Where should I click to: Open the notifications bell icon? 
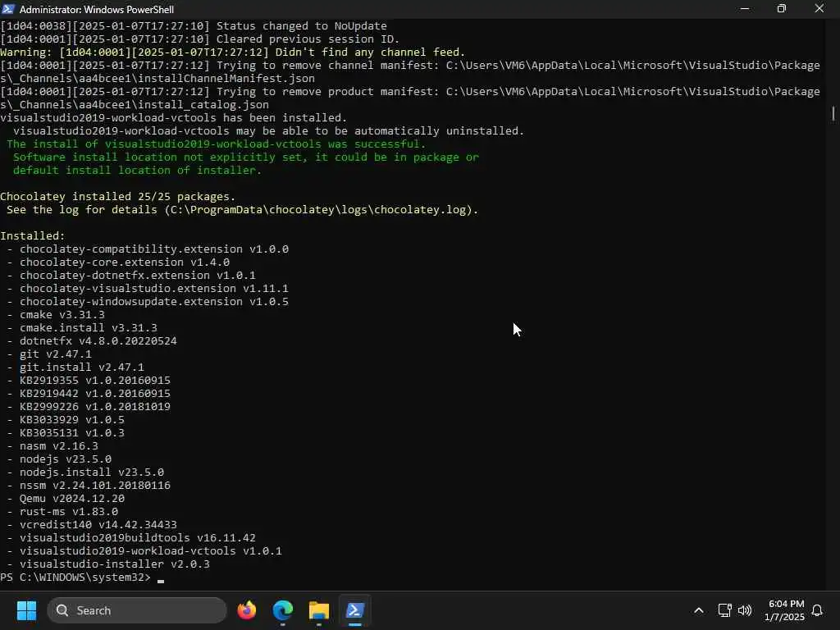click(x=817, y=610)
